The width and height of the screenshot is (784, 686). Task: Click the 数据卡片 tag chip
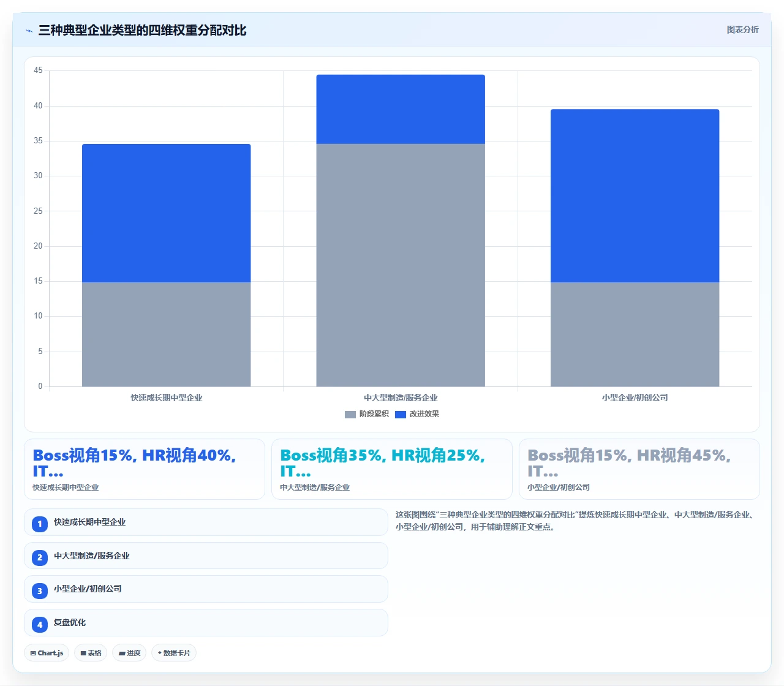174,653
